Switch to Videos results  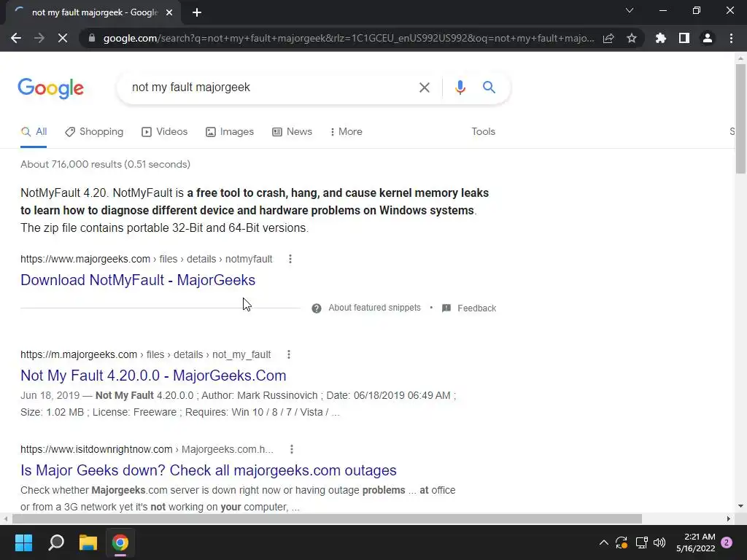[x=165, y=132]
